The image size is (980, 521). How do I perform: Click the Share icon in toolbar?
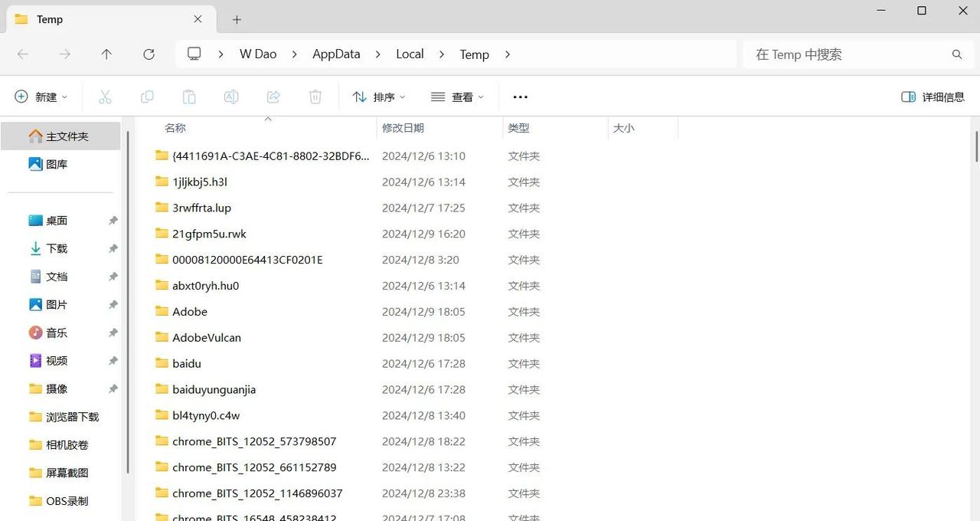[x=273, y=97]
